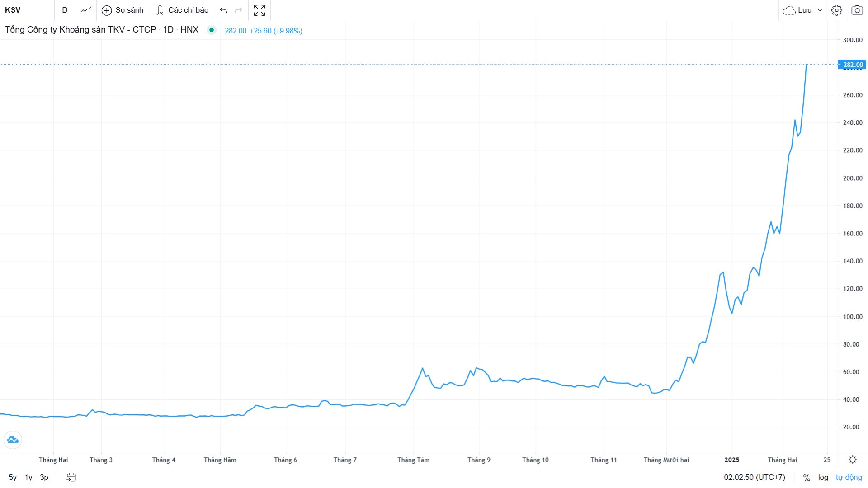Redo the last chart action
This screenshot has height=488, width=868.
239,10
